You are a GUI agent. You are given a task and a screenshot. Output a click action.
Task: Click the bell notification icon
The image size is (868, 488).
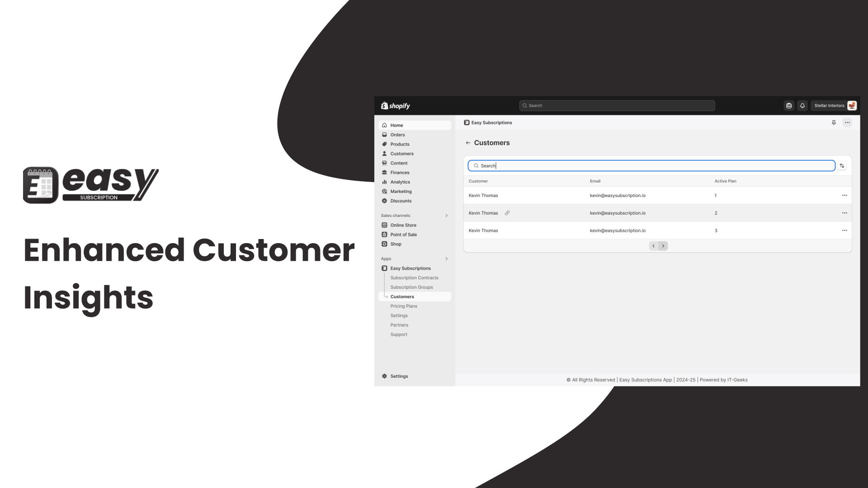pyautogui.click(x=802, y=105)
